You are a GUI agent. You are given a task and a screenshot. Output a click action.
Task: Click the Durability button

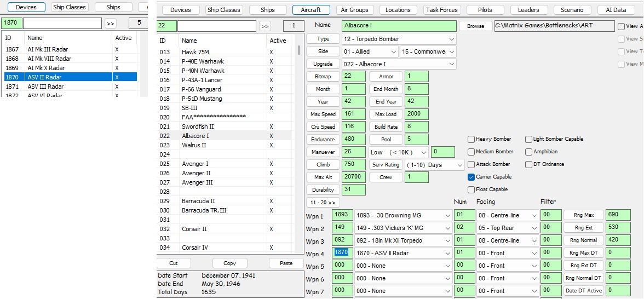tap(323, 190)
